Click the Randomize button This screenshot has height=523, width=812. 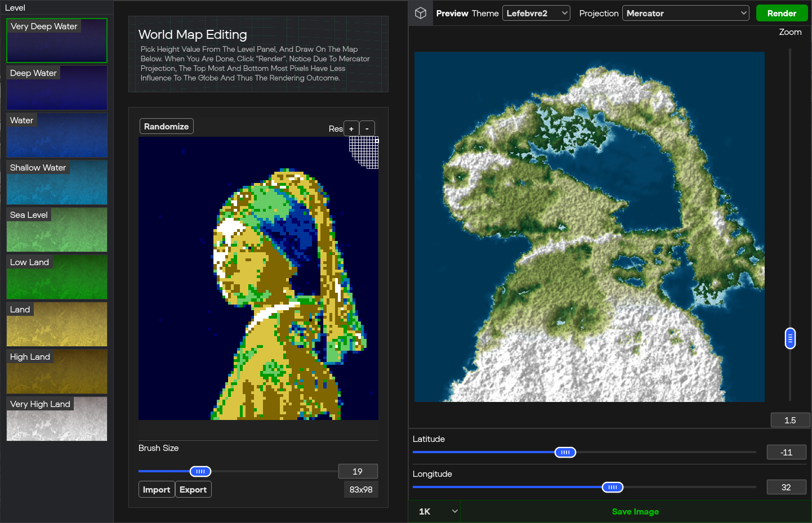click(x=167, y=126)
